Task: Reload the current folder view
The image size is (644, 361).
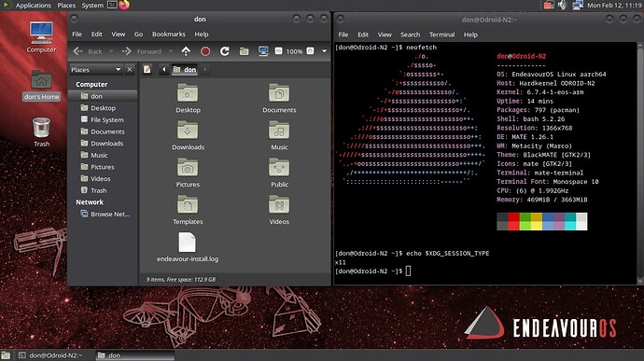Action: 224,51
